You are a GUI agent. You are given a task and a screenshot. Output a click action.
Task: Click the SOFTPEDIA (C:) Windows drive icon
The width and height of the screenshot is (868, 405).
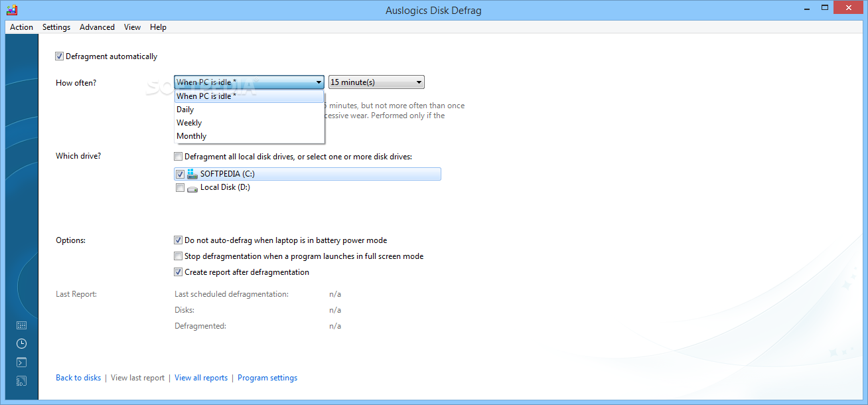click(x=192, y=174)
